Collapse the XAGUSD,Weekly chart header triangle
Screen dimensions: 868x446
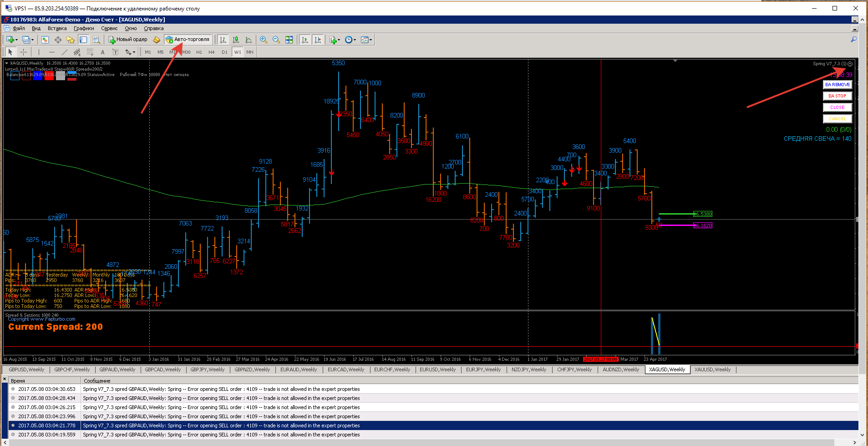click(x=7, y=63)
